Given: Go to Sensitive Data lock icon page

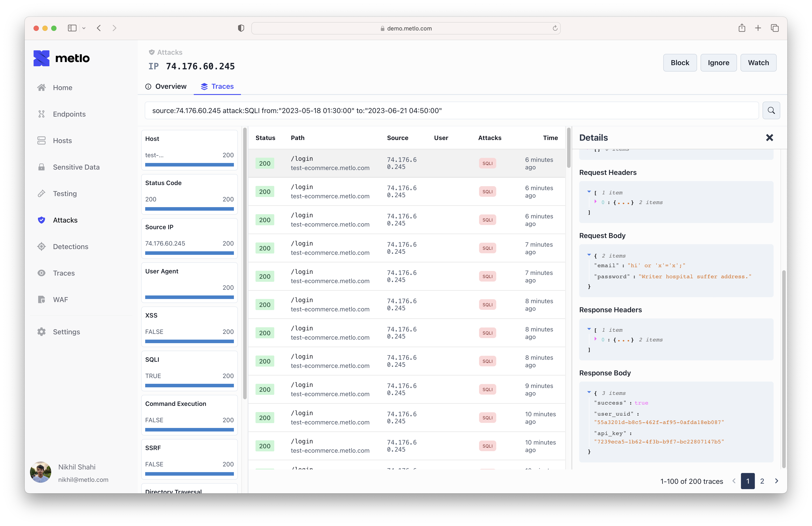Looking at the screenshot, I should click(76, 167).
